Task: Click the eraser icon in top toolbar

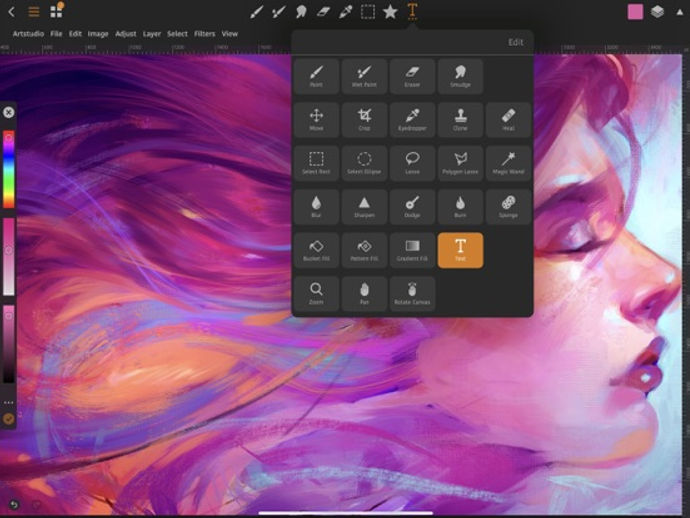Action: 323,12
